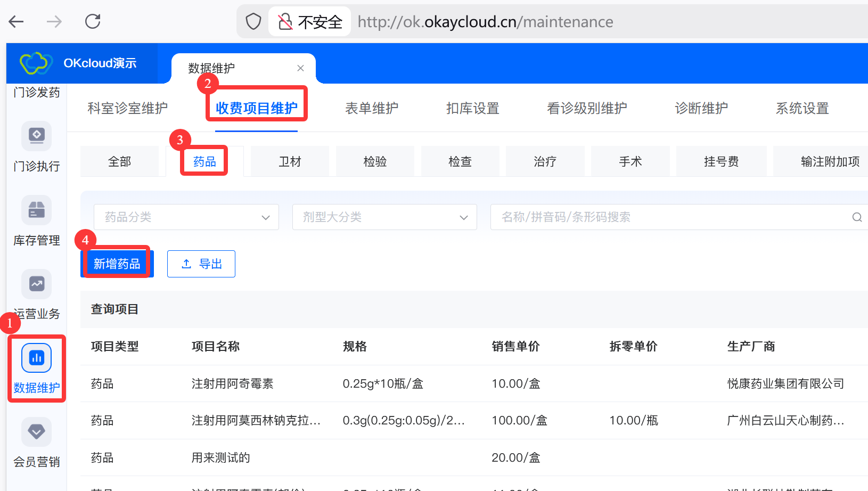This screenshot has width=868, height=491.
Task: Select the 注射用阿奇霉素 table row
Action: [232, 384]
